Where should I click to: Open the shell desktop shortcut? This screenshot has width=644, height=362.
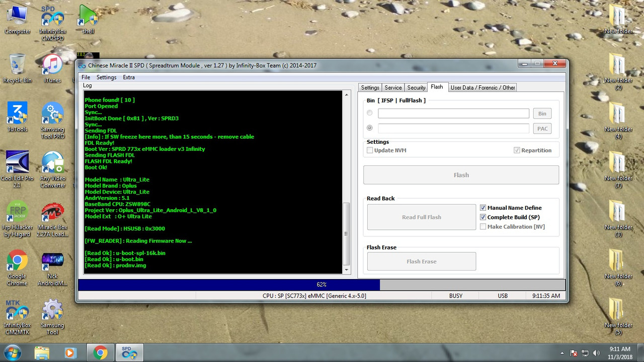[x=88, y=20]
